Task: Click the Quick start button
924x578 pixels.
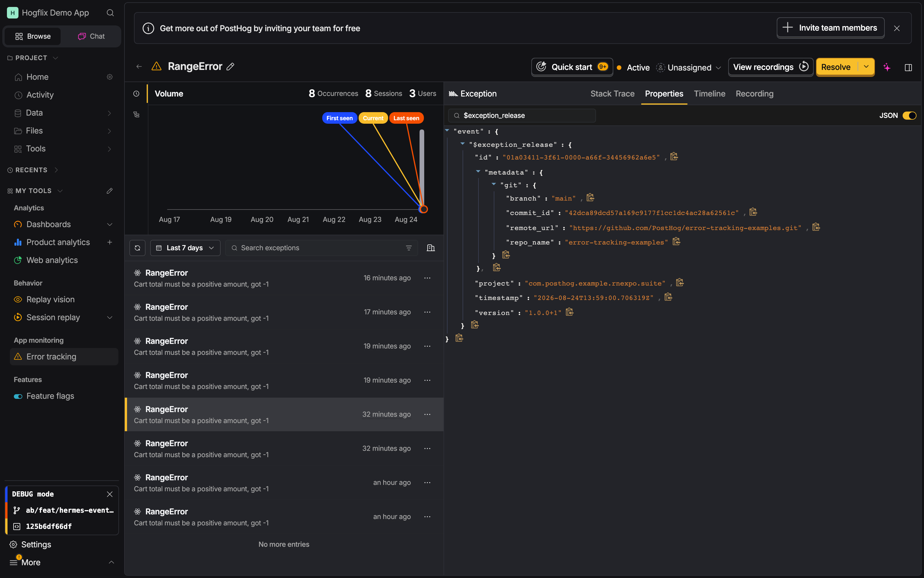Action: pos(572,67)
